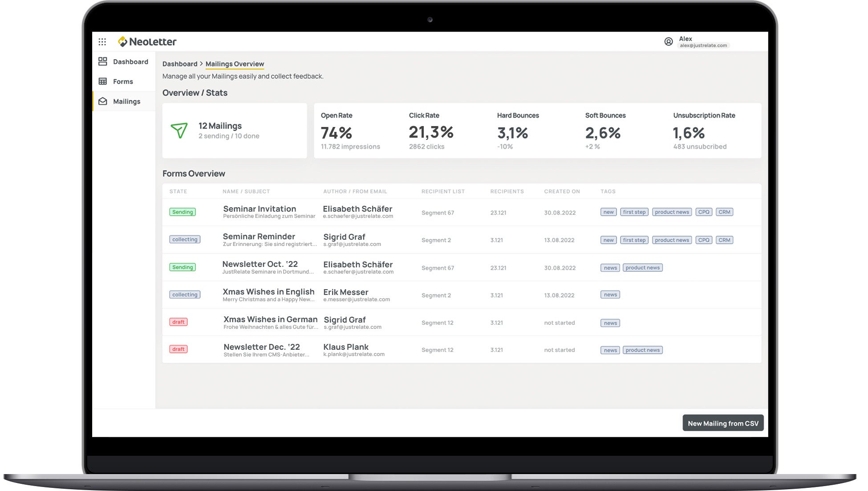
Task: Click the Forms table icon in sidebar
Action: pyautogui.click(x=103, y=82)
